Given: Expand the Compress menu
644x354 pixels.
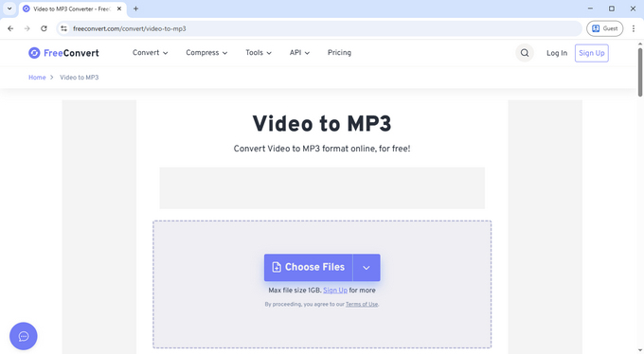Looking at the screenshot, I should (x=206, y=53).
